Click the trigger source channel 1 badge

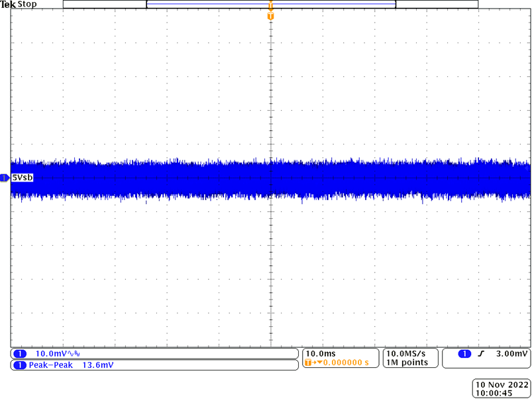click(x=464, y=354)
